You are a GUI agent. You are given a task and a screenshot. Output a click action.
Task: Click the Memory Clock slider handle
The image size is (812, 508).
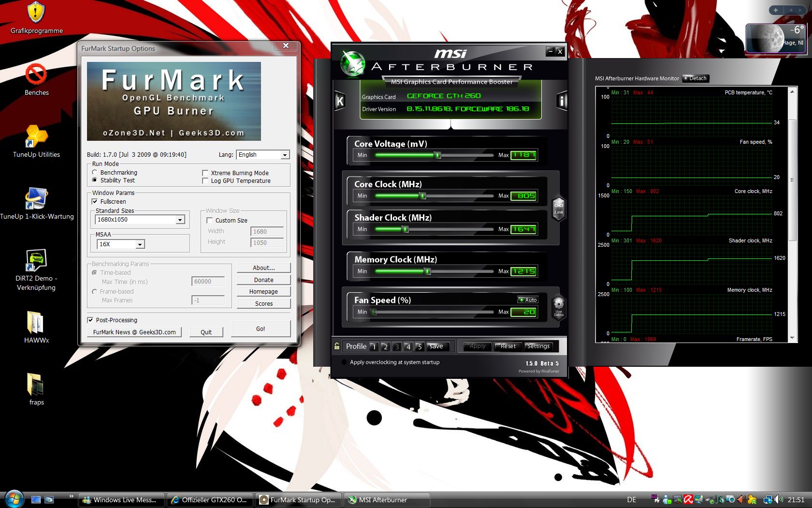point(428,271)
